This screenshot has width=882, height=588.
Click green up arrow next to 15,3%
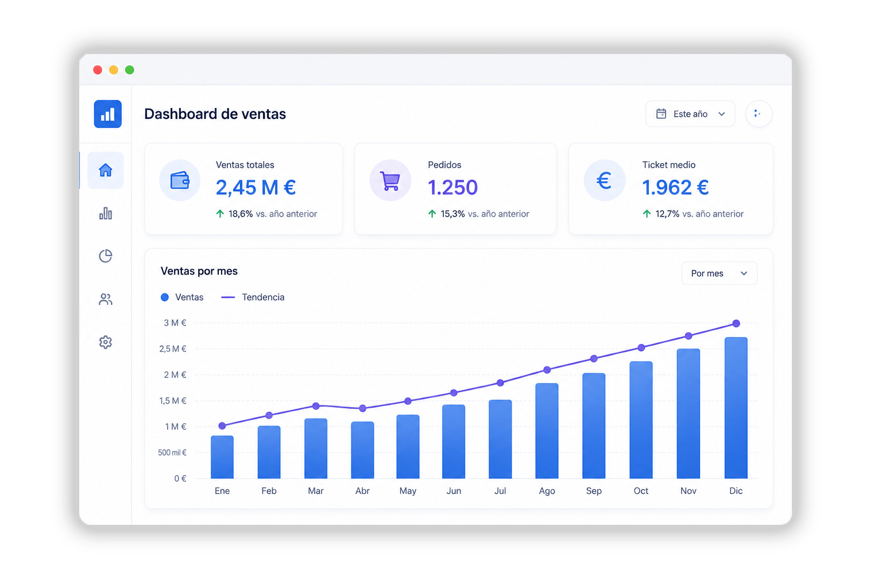(x=432, y=214)
